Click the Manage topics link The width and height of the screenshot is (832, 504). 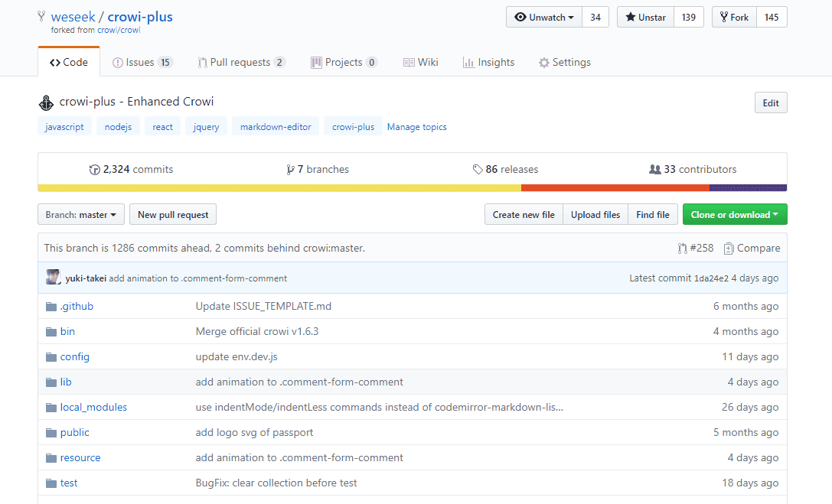(416, 127)
